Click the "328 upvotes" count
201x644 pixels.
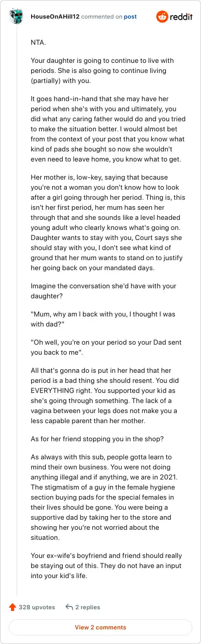37,607
